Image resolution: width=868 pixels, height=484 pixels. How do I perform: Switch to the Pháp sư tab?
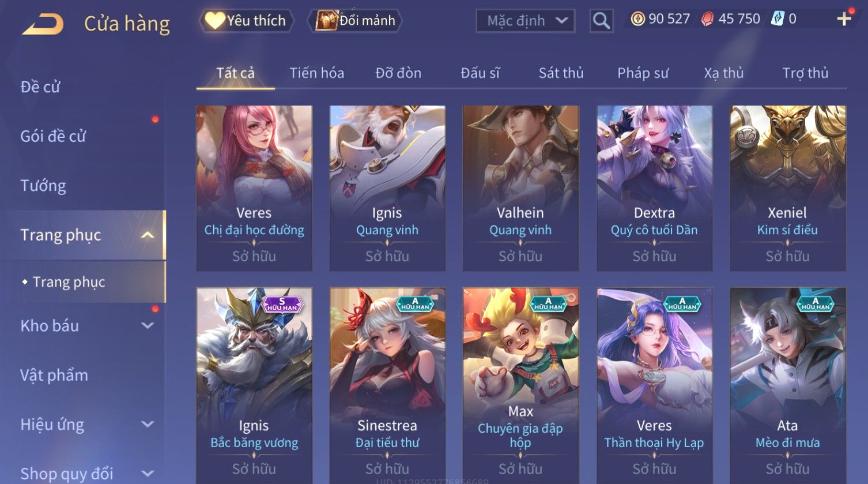pos(643,73)
